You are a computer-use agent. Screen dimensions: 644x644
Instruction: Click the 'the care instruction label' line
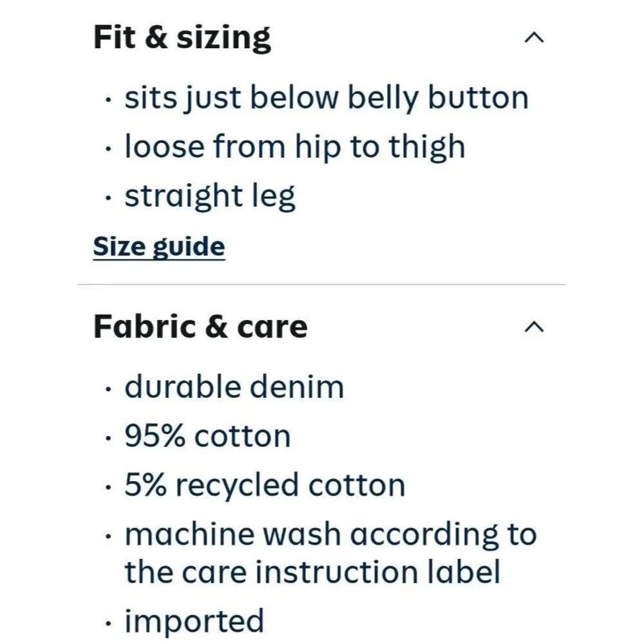pos(312,572)
